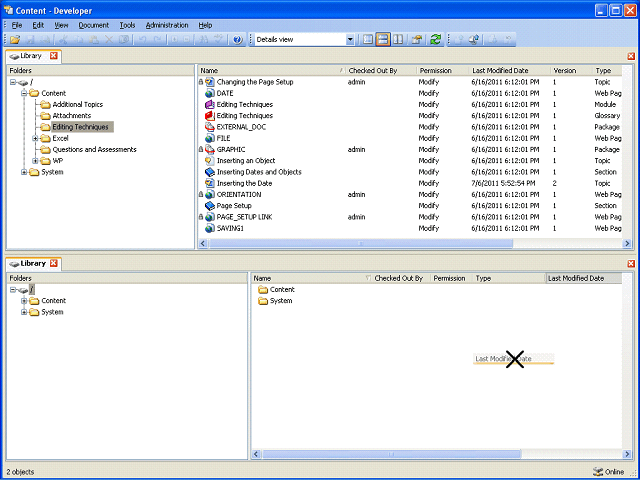Click the folder permissions toolbar icon
Screen dimensions: 640x480
pos(417,40)
